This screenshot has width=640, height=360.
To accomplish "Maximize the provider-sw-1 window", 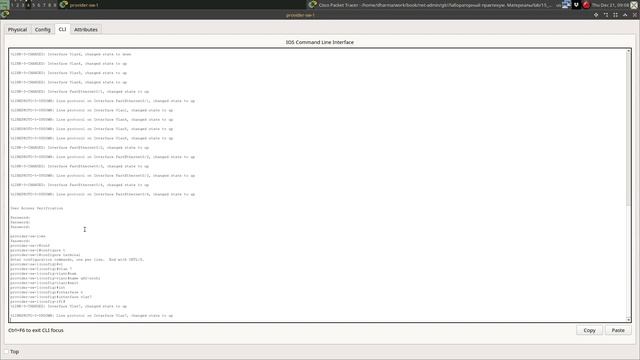I will click(616, 15).
